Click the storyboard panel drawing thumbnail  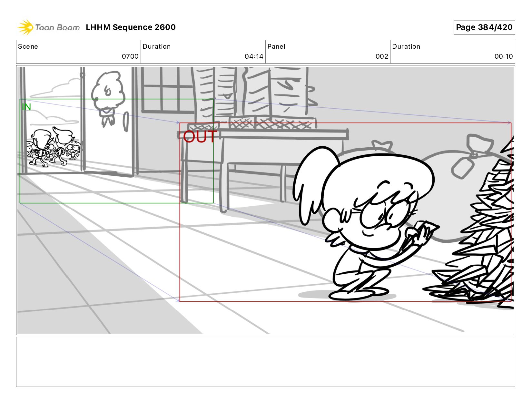coord(266,200)
